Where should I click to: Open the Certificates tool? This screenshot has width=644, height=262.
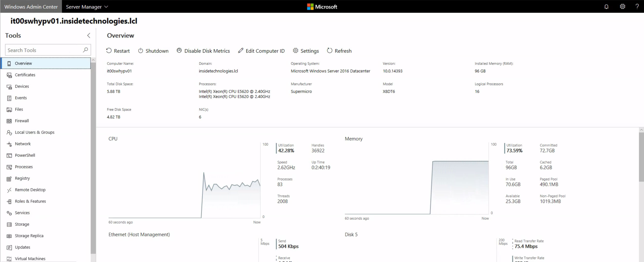46,75
